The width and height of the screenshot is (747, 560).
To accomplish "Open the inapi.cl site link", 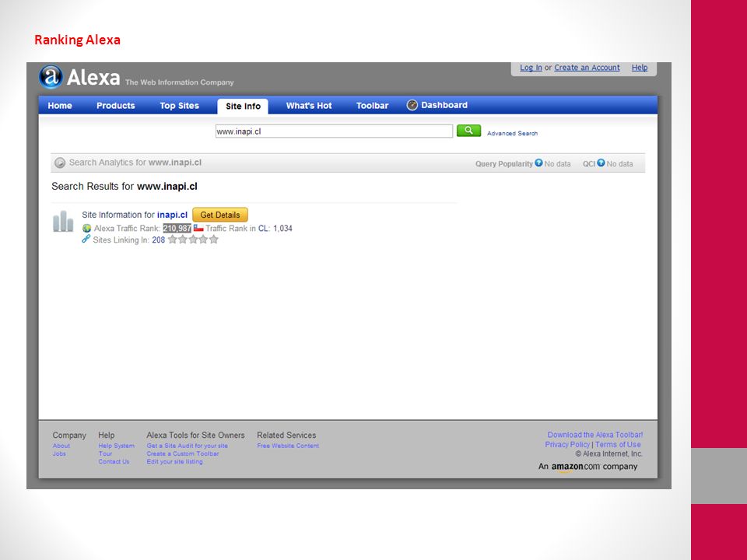I will pyautogui.click(x=172, y=215).
